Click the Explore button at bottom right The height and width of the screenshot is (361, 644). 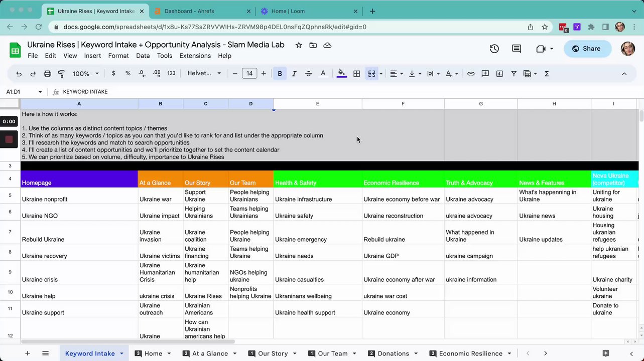pos(606,353)
